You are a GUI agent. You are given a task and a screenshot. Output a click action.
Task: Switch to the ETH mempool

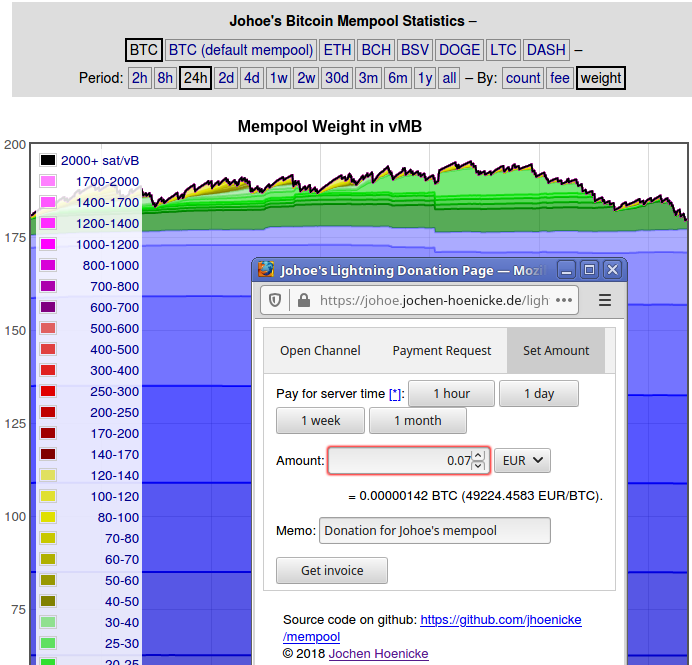point(337,50)
